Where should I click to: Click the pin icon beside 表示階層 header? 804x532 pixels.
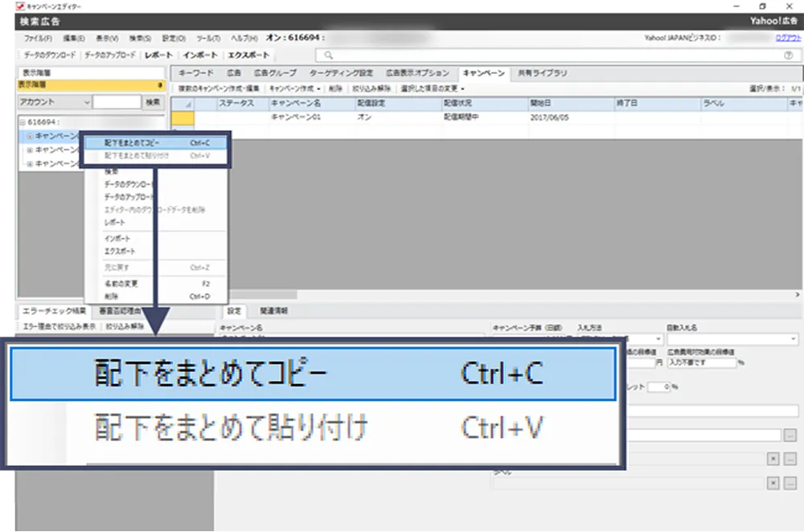(x=162, y=84)
